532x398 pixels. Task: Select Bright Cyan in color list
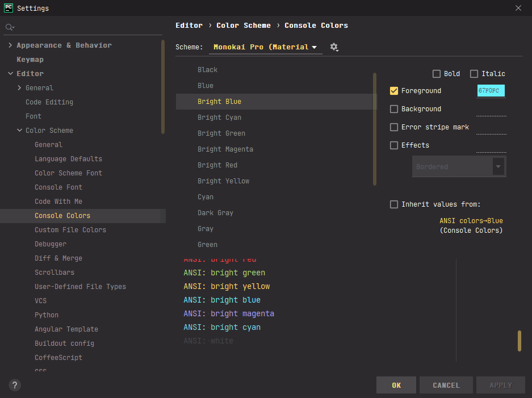click(219, 118)
